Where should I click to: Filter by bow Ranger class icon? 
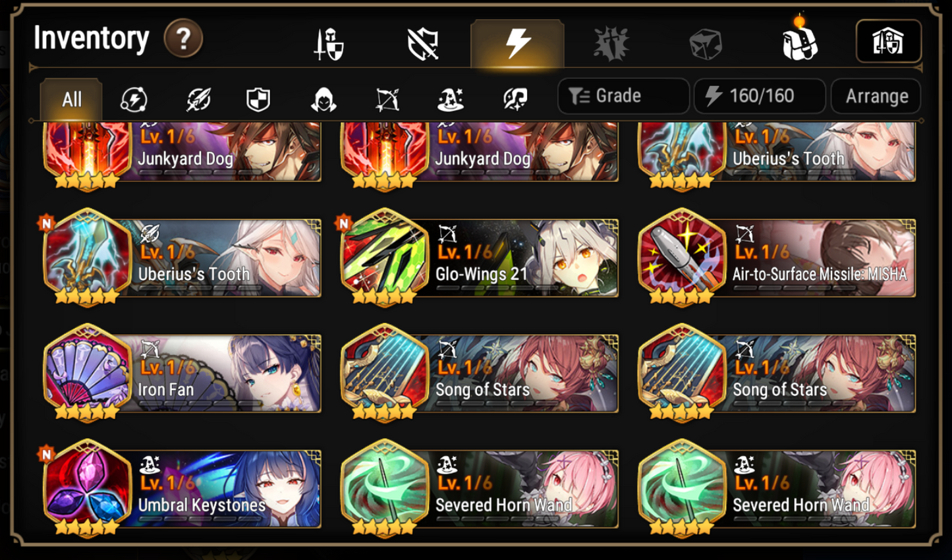(x=387, y=99)
